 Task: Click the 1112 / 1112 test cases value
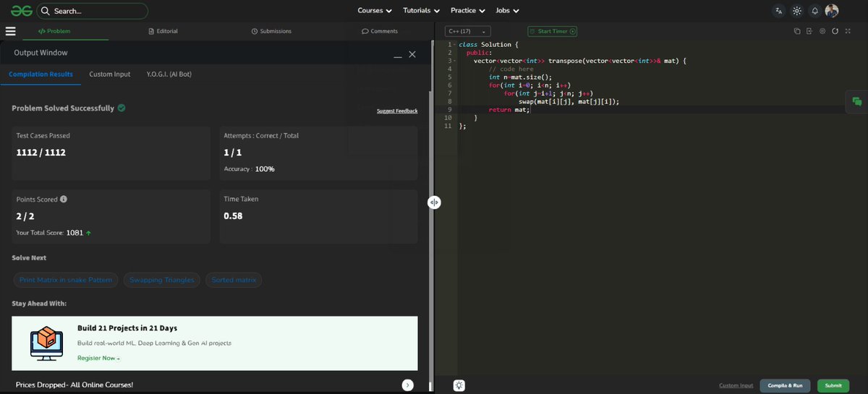[41, 153]
